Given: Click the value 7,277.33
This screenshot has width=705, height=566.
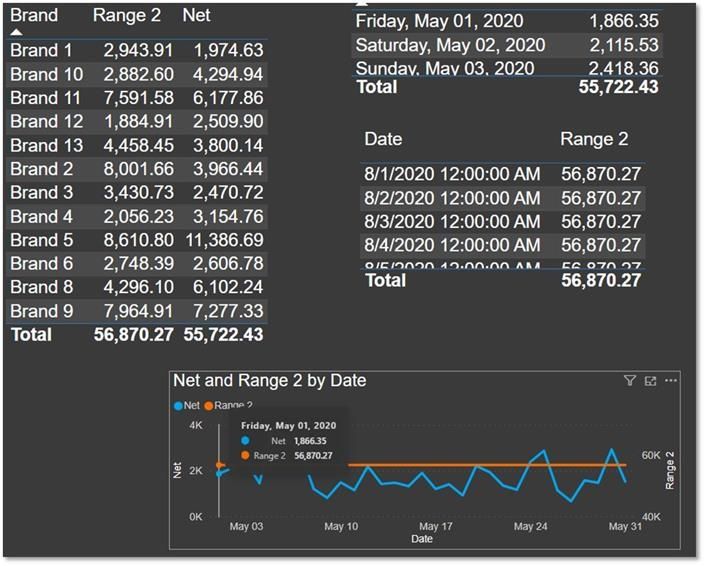Looking at the screenshot, I should [x=228, y=311].
